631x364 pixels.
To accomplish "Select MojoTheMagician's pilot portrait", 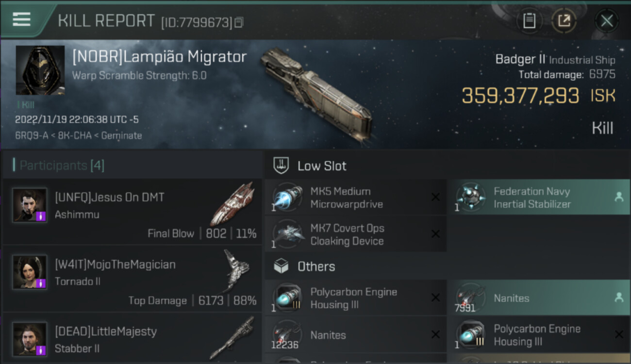I will pyautogui.click(x=30, y=272).
